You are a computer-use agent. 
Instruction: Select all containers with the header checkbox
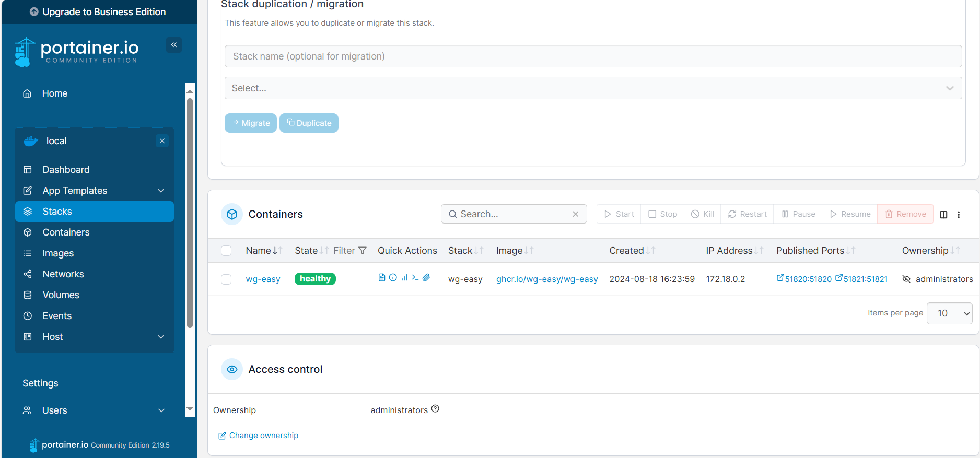click(x=226, y=251)
